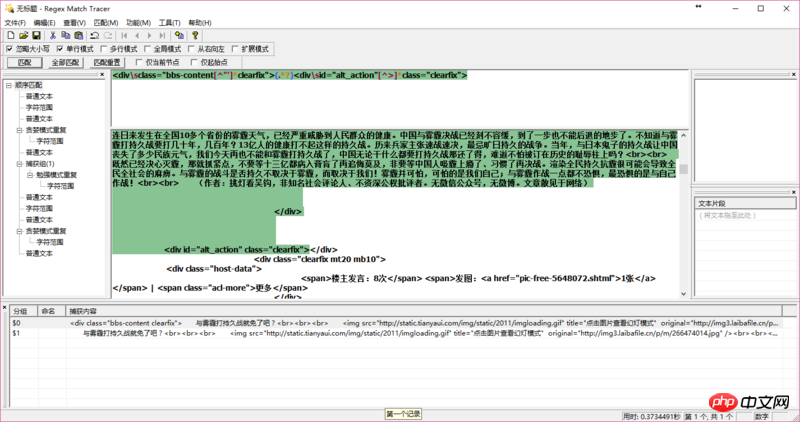Open the 文件(F) menu

coord(15,22)
